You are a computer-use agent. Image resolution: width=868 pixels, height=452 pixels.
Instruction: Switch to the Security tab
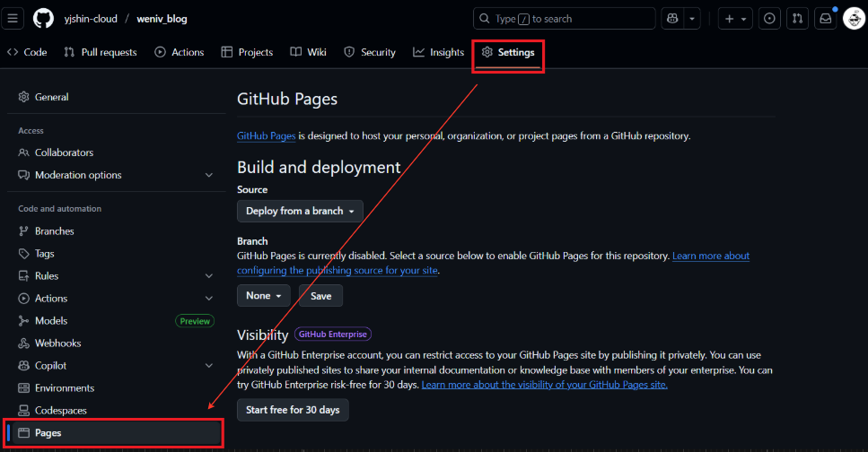tap(370, 52)
